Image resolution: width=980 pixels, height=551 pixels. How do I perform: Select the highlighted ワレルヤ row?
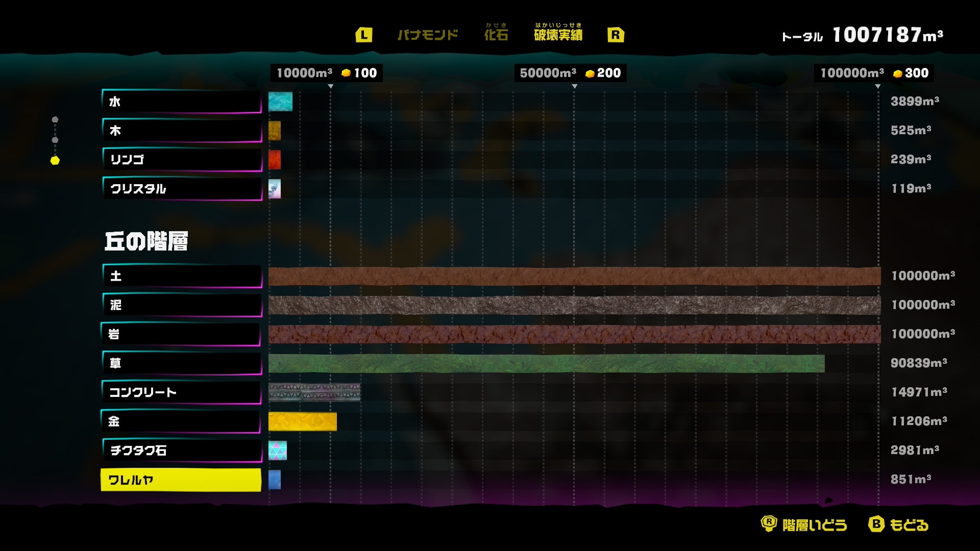pos(181,480)
